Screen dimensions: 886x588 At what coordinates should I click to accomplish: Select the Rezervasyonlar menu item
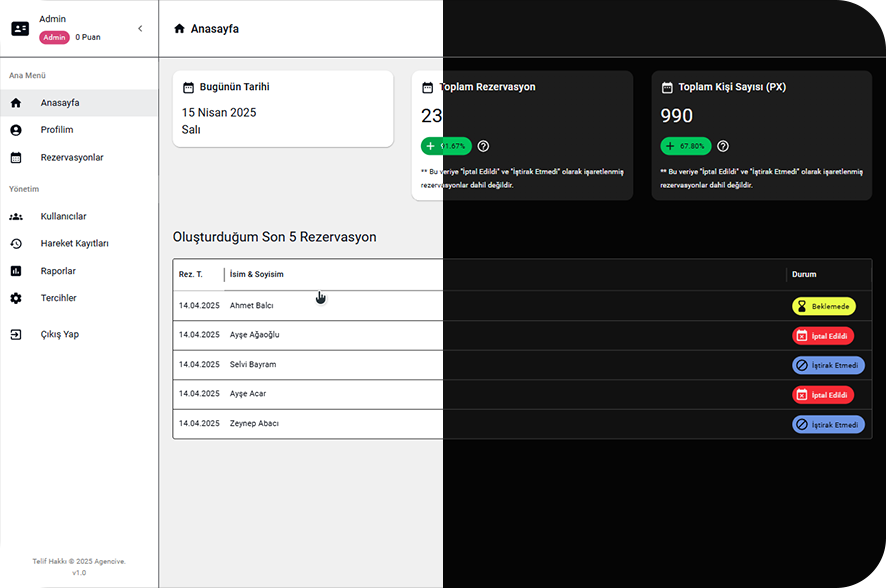click(x=70, y=157)
